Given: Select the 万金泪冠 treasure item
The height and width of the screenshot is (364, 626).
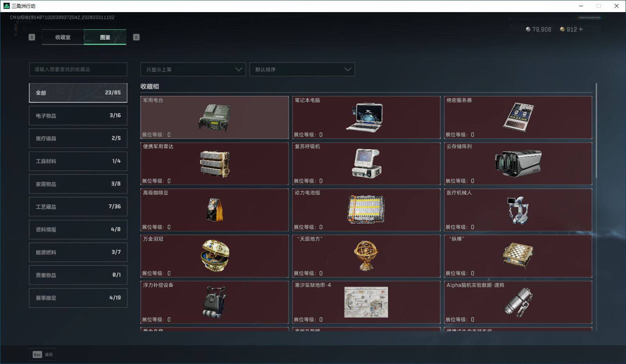Looking at the screenshot, I should pos(215,256).
